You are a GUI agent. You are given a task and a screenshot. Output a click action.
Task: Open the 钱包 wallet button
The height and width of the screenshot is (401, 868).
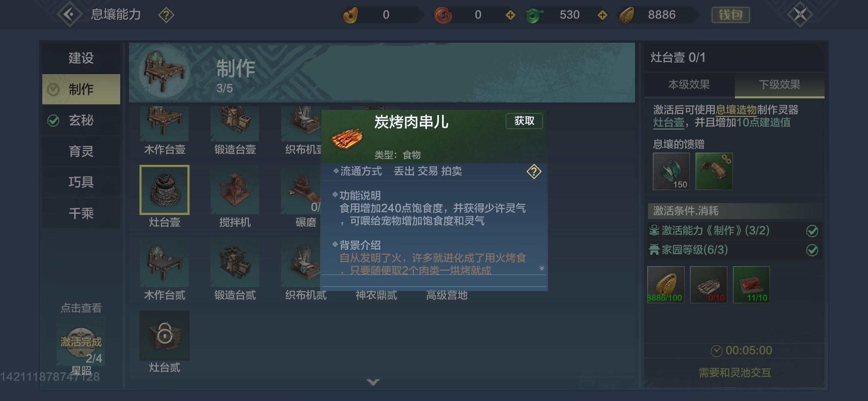pyautogui.click(x=730, y=15)
